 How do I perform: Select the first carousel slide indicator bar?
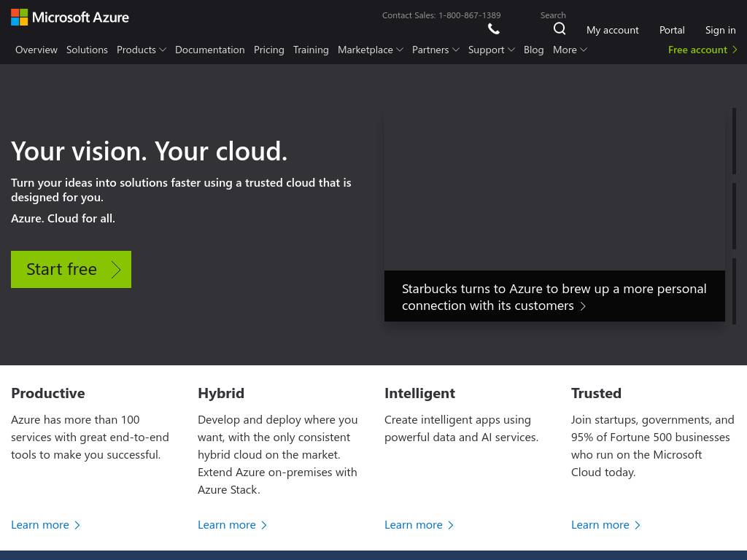734,141
